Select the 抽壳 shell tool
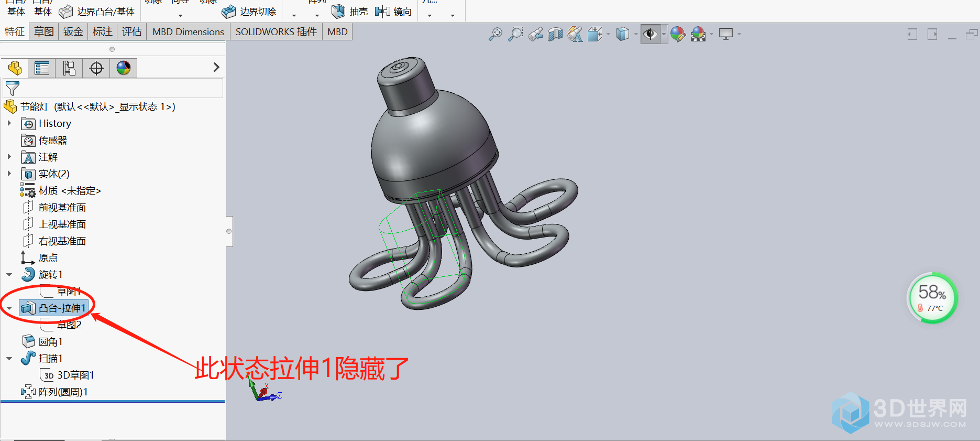980x441 pixels. tap(350, 11)
